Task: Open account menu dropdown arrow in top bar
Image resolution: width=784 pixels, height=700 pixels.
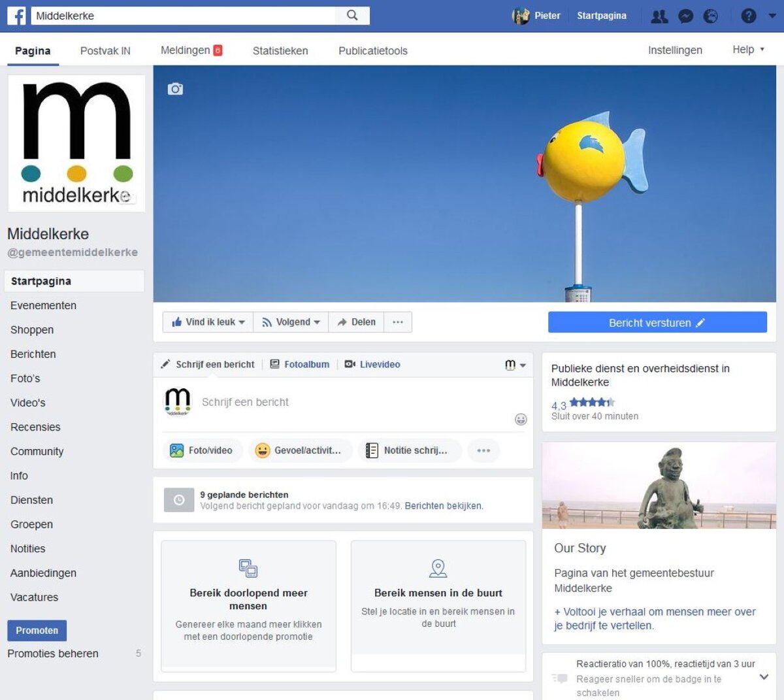Action: coord(772,16)
